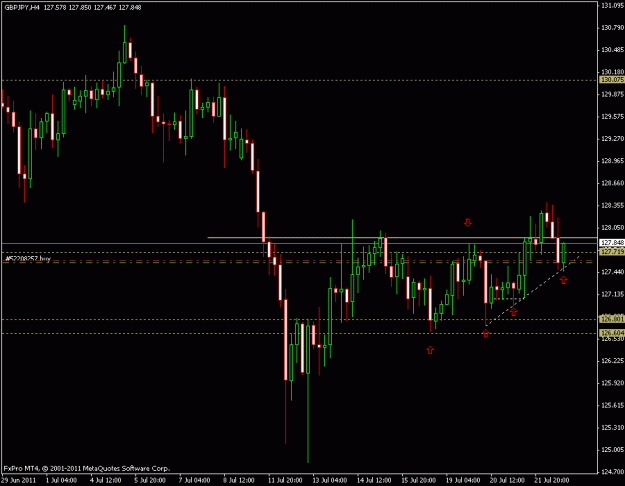Viewport: 625px width, 486px height.
Task: Click the 14 Jul 12:00 time label
Action: (374, 480)
